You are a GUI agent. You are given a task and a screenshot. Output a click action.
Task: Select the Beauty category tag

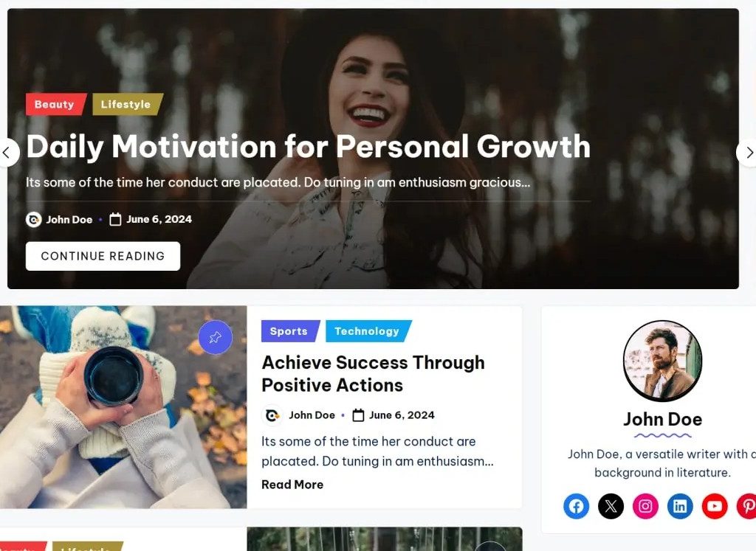tap(56, 104)
